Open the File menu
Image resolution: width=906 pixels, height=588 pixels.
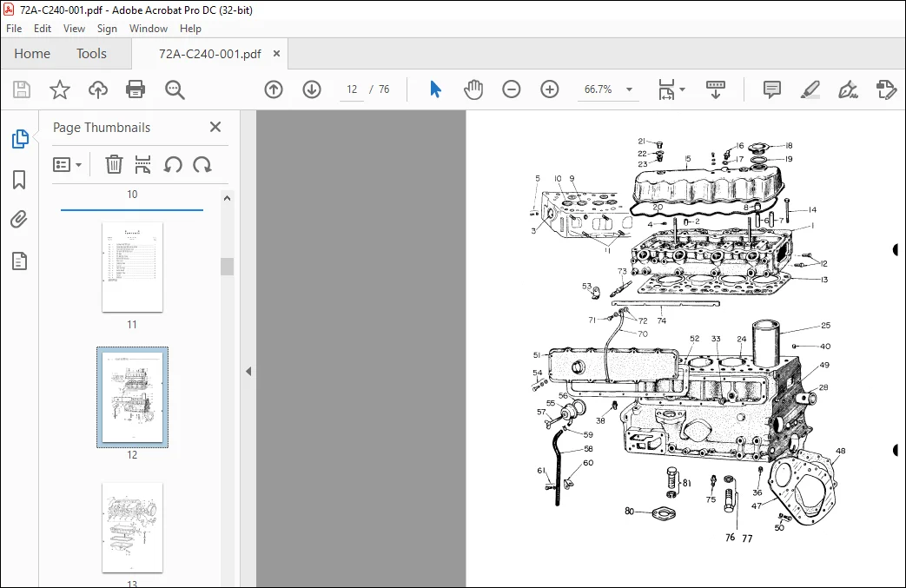click(x=14, y=29)
